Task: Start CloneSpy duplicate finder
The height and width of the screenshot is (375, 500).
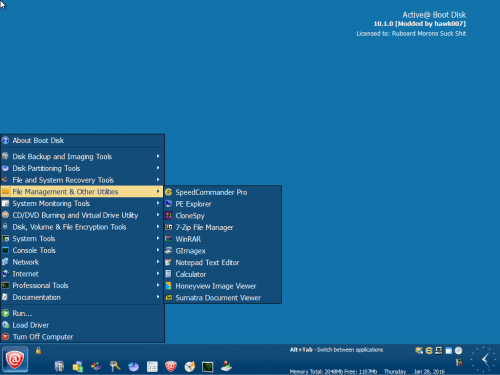Action: 222,216
